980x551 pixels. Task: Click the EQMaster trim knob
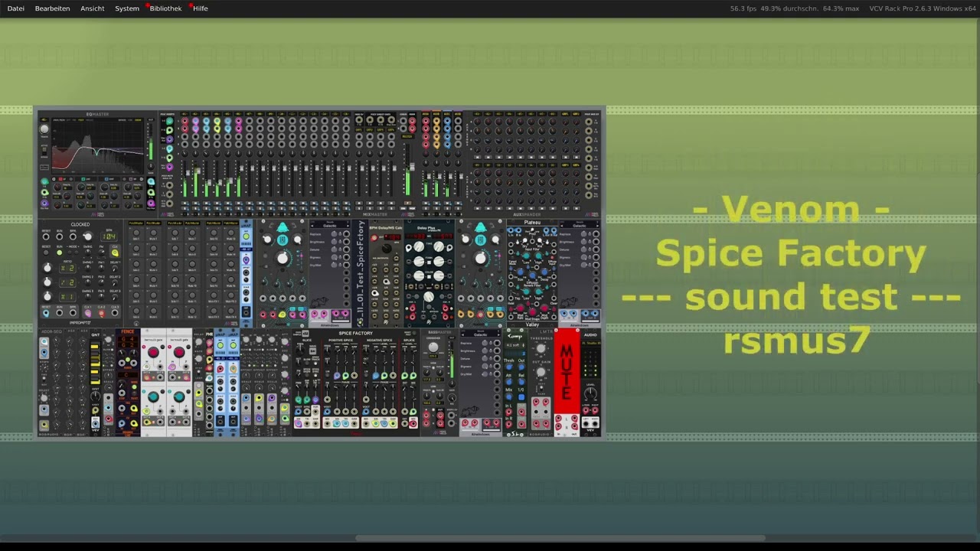pyautogui.click(x=44, y=129)
